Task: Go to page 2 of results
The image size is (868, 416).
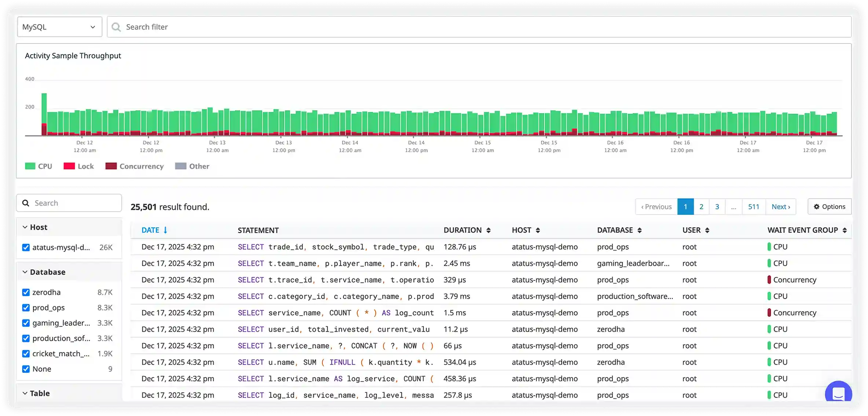Action: 701,206
